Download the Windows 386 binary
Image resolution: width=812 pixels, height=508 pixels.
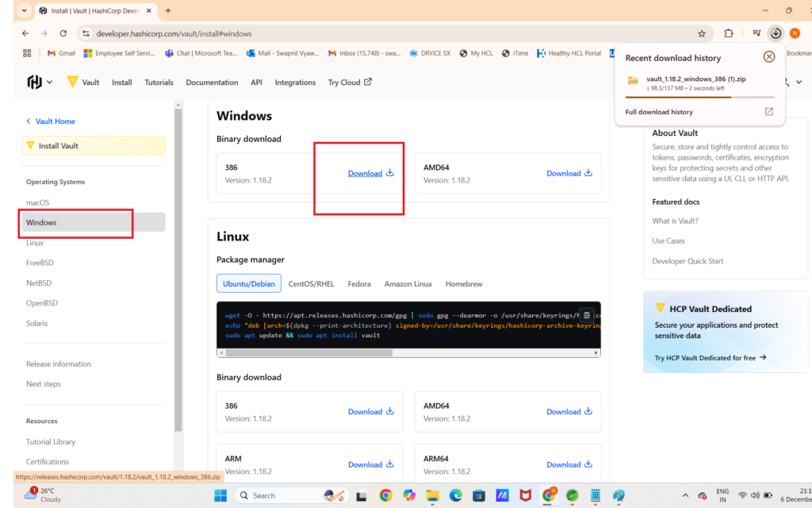371,173
